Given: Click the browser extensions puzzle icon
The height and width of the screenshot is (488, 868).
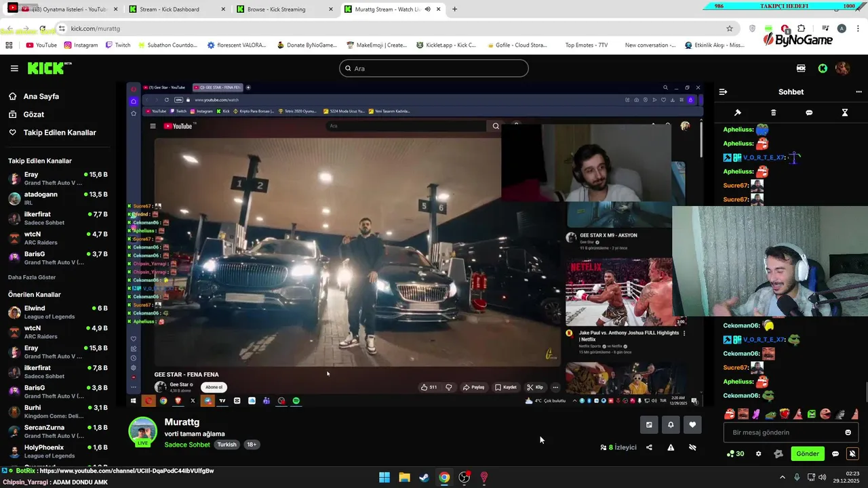Looking at the screenshot, I should (x=801, y=28).
